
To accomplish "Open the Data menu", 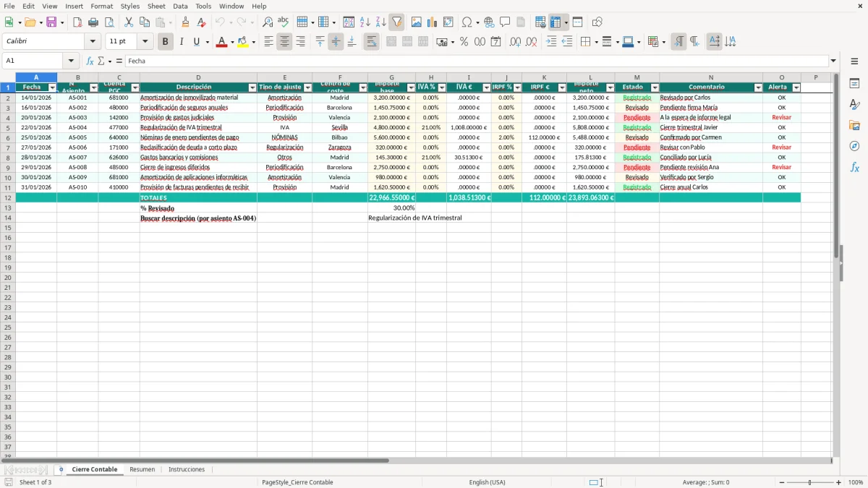I will pos(180,6).
